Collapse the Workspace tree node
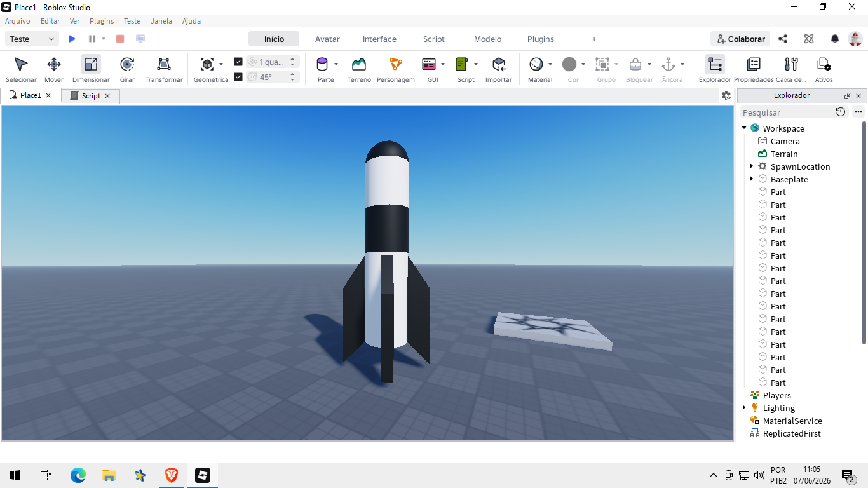868x488 pixels. pos(744,128)
